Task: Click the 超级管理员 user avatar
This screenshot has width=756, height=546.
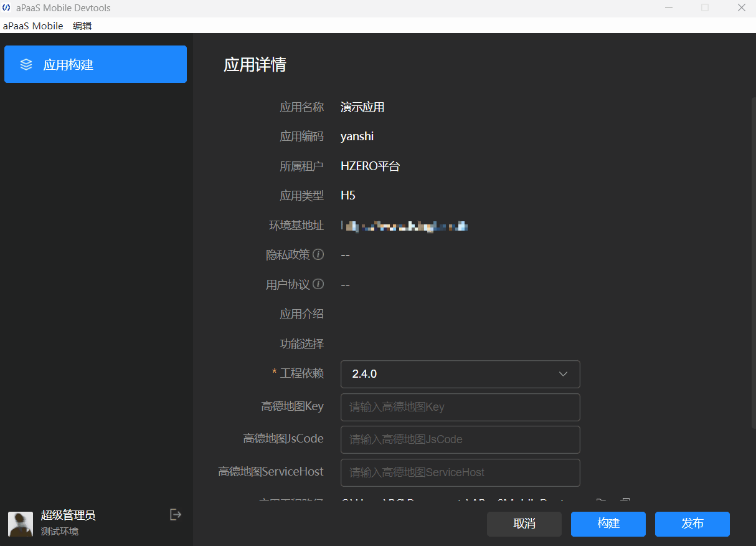Action: (21, 524)
